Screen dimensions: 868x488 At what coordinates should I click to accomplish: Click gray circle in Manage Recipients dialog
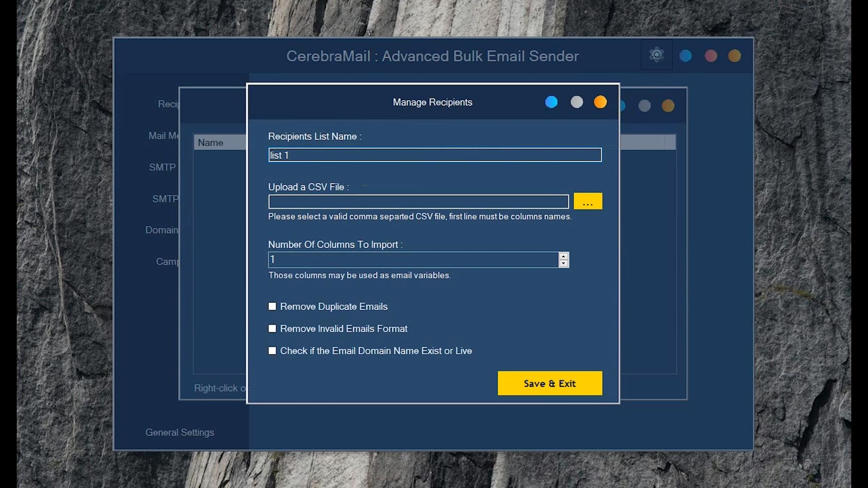576,102
